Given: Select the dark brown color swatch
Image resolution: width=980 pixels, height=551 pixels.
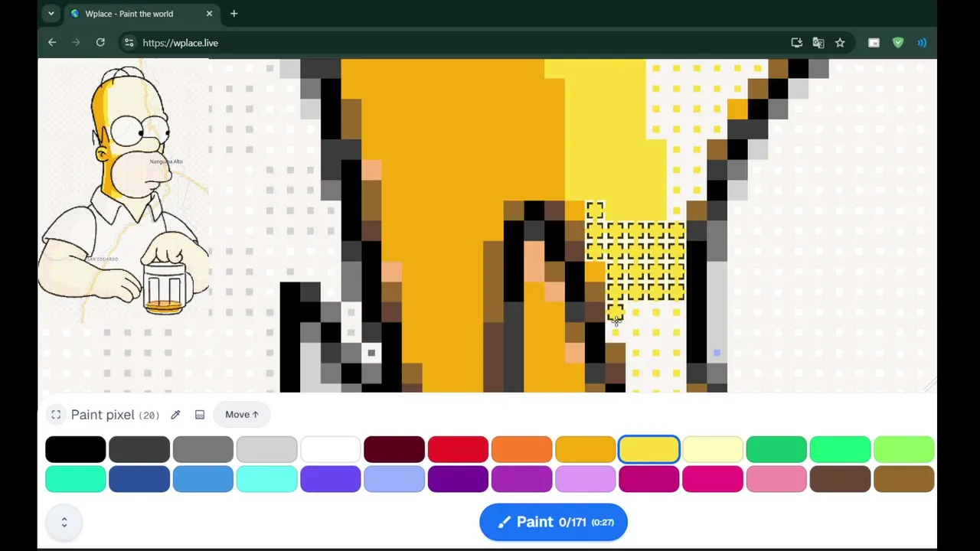Looking at the screenshot, I should click(840, 479).
